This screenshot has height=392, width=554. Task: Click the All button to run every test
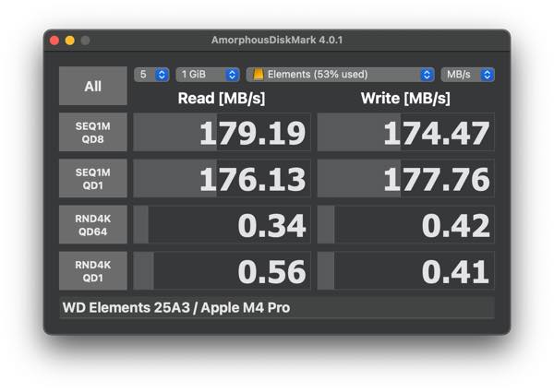(93, 86)
